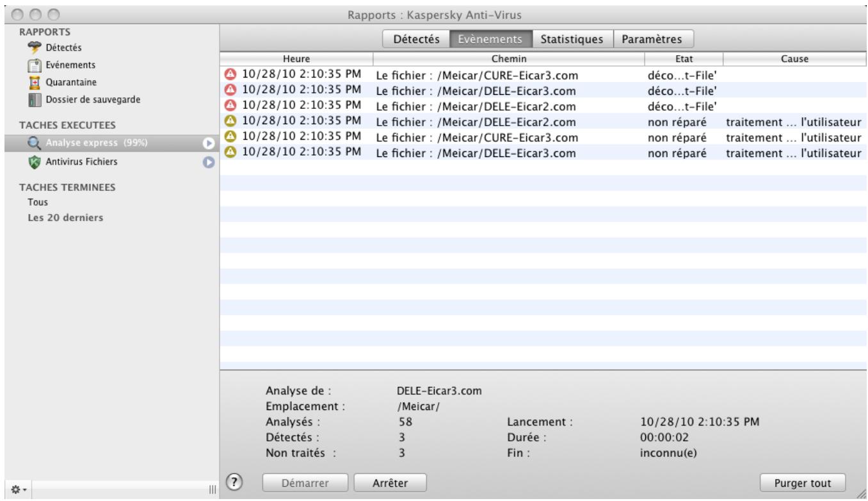This screenshot has height=501, width=868.
Task: Switch to the Détectés tab
Action: point(416,38)
